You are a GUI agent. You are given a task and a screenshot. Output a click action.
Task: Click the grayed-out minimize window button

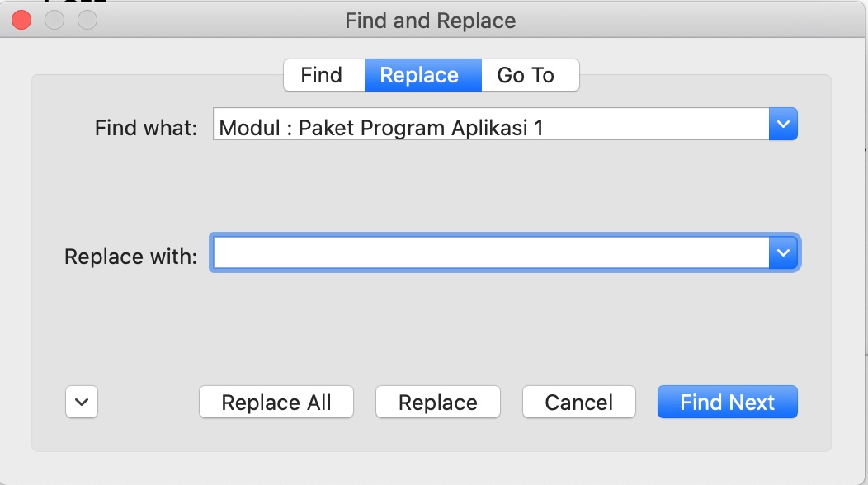(x=54, y=21)
